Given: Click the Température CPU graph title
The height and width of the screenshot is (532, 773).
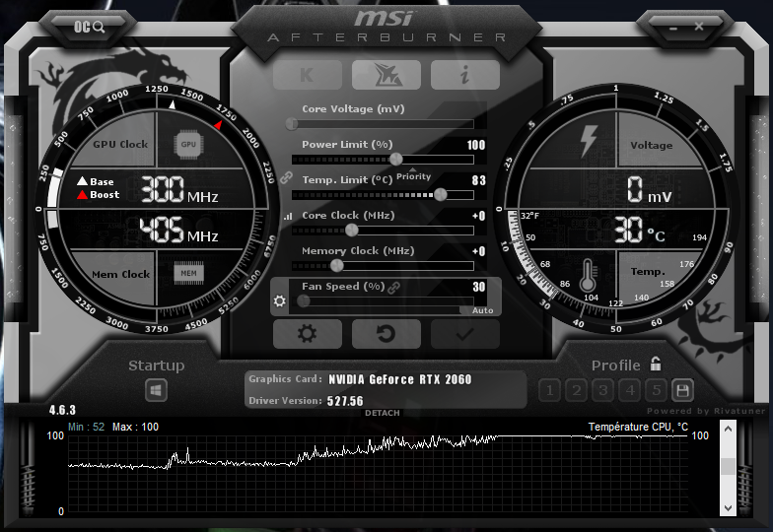Looking at the screenshot, I should click(638, 427).
